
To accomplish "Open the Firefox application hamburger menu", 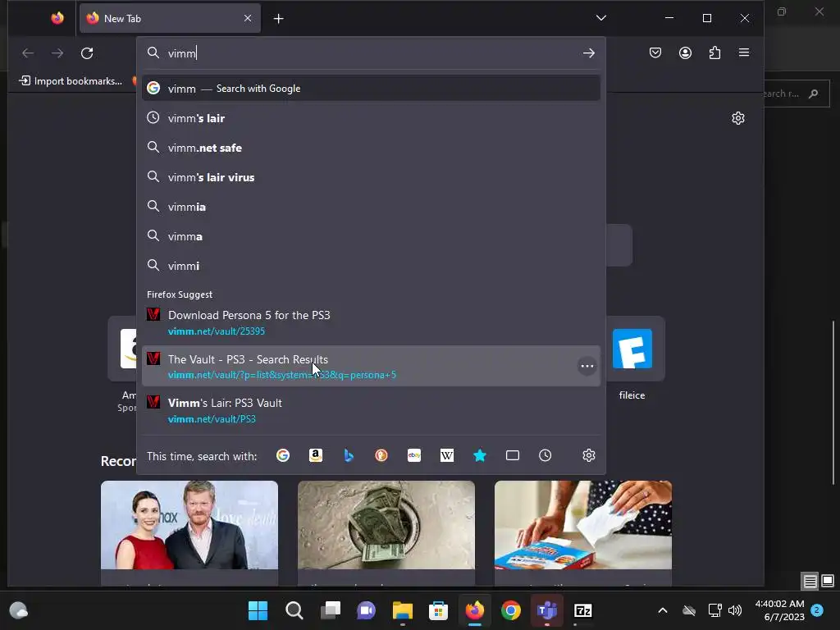I will point(744,52).
